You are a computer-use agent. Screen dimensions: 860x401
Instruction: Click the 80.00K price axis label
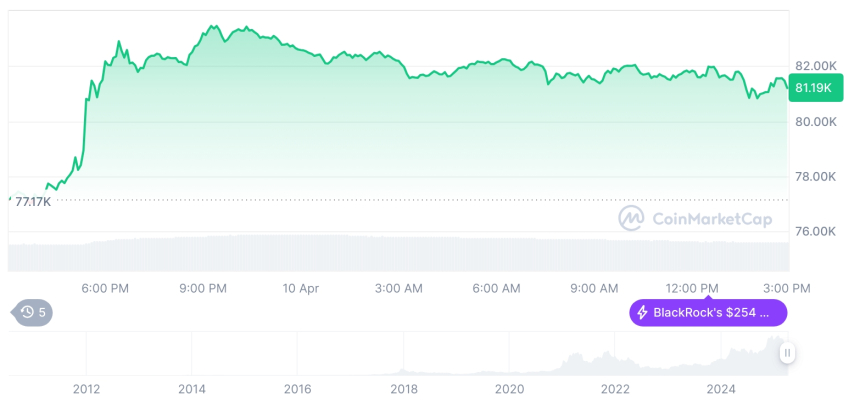pyautogui.click(x=815, y=122)
